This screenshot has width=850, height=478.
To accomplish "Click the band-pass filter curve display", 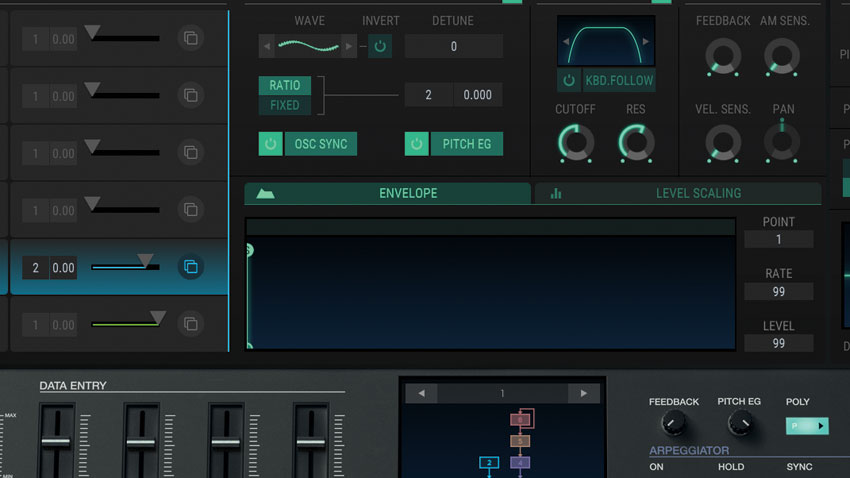I will (x=606, y=41).
